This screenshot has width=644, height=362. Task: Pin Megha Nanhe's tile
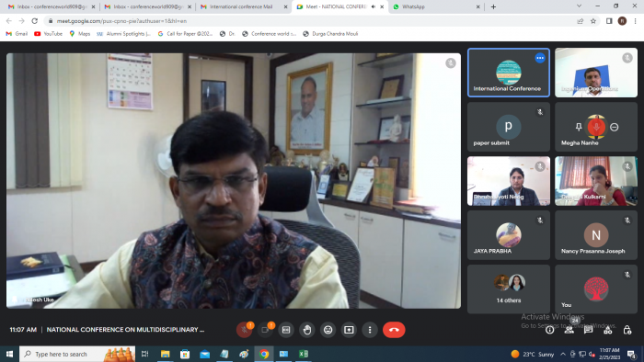pos(579,127)
